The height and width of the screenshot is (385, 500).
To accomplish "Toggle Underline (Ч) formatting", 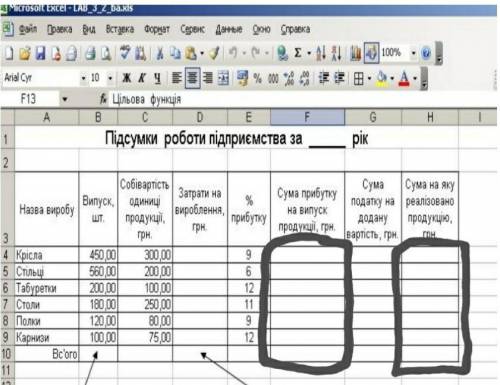I will pyautogui.click(x=157, y=78).
